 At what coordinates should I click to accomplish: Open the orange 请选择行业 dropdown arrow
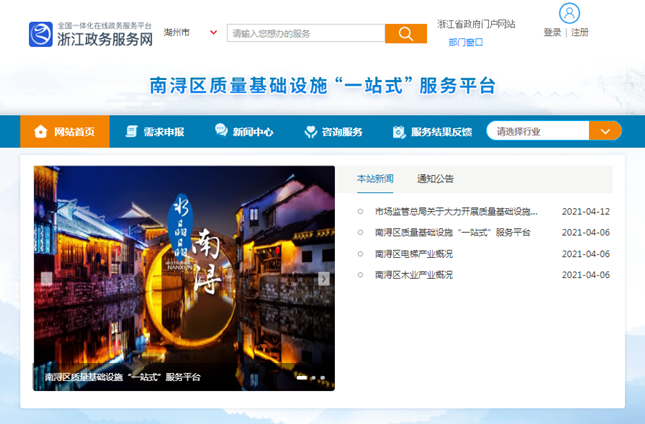coord(605,132)
